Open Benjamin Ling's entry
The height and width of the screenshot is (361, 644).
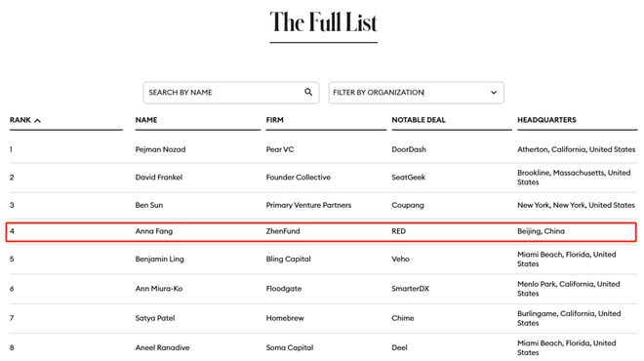[159, 260]
